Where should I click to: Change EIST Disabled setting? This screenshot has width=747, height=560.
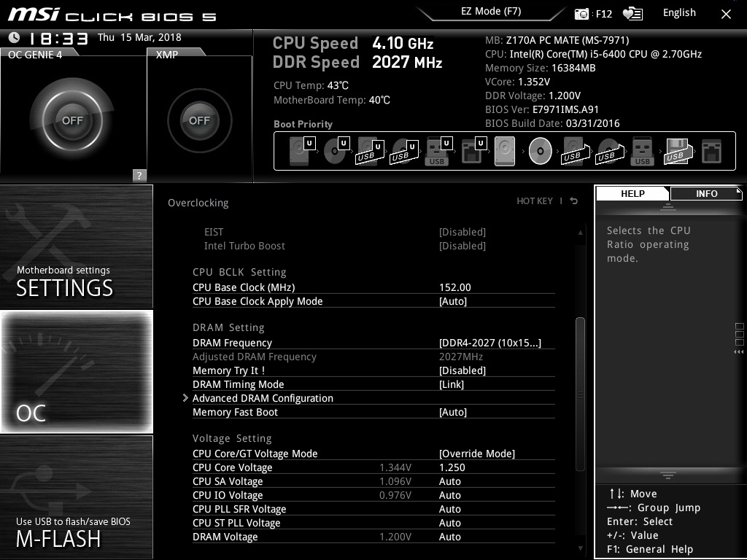tap(462, 232)
